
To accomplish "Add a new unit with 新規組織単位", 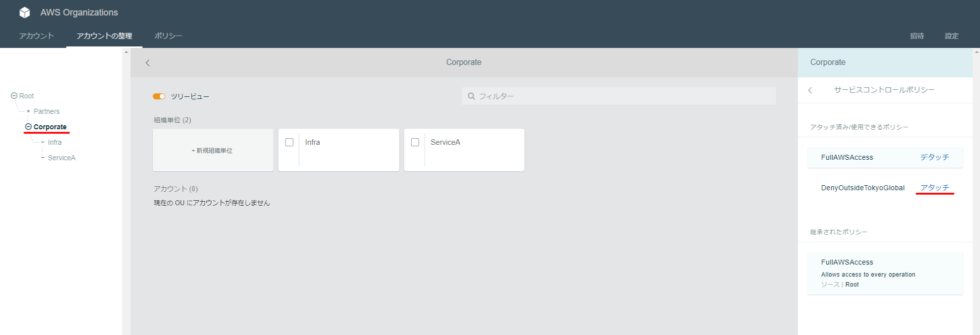I will click(x=213, y=150).
